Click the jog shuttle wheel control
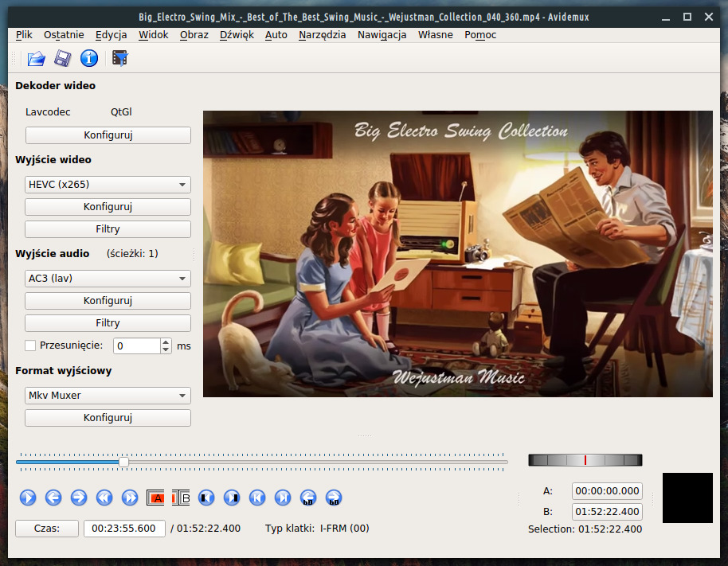The width and height of the screenshot is (728, 566). [585, 460]
